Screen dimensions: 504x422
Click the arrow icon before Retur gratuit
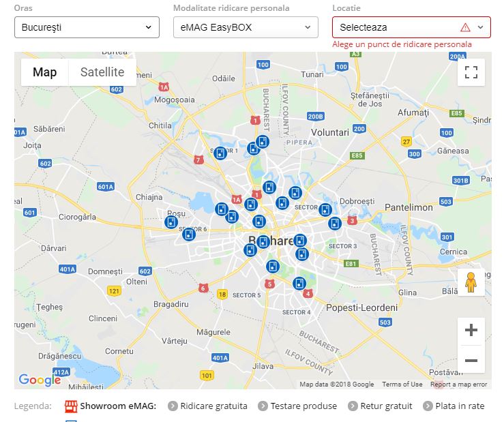click(x=353, y=406)
